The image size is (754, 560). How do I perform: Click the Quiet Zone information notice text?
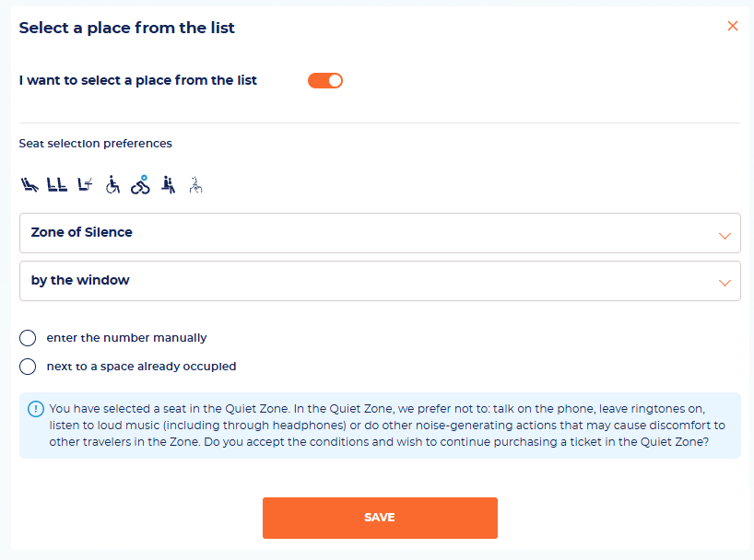(x=387, y=426)
